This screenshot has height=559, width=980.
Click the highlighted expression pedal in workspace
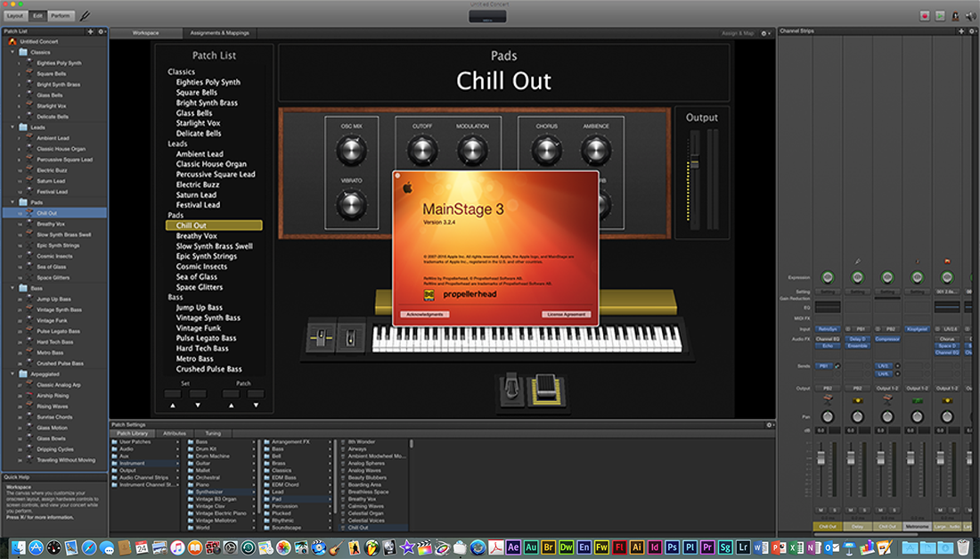tap(546, 390)
